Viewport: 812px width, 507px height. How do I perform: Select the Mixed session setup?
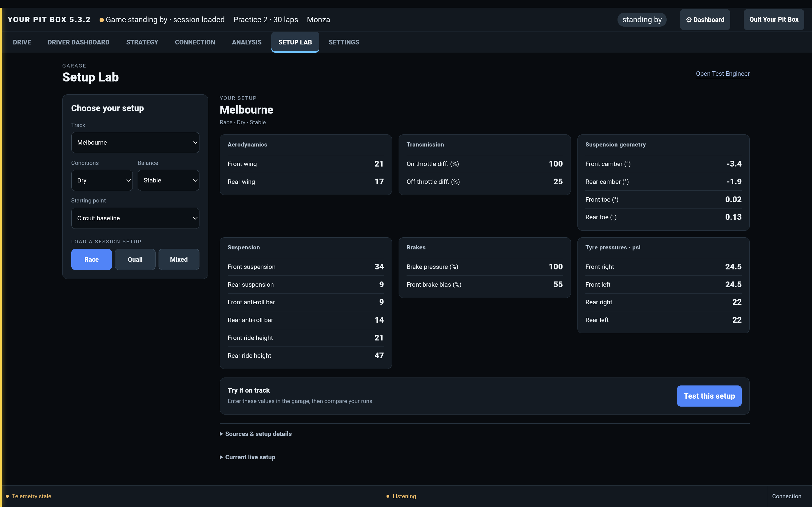(x=179, y=260)
